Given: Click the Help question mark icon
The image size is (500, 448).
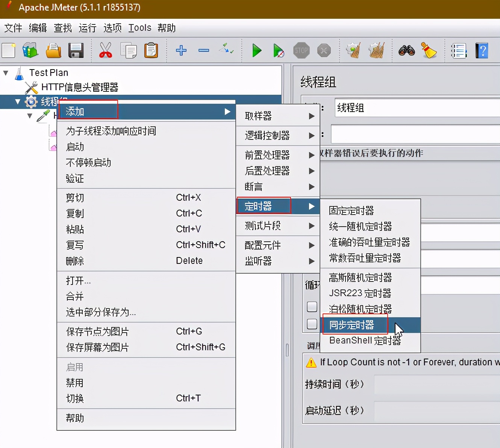Looking at the screenshot, I should click(482, 50).
